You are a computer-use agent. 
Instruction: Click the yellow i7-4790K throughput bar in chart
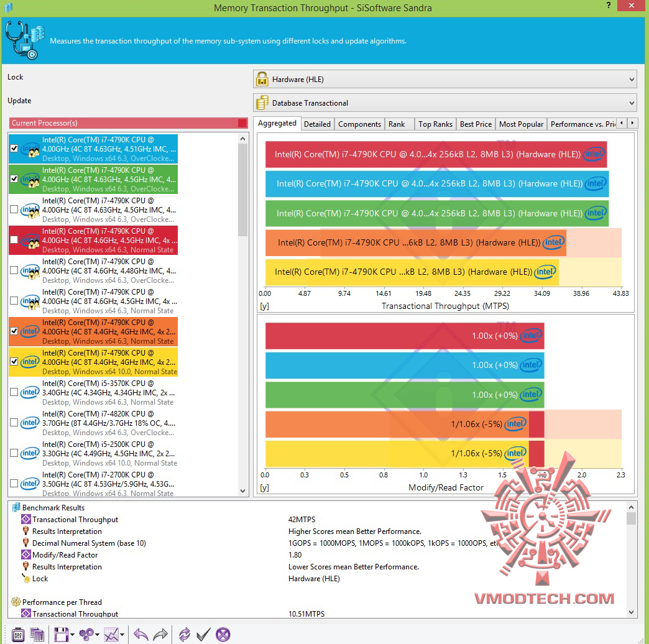tap(412, 272)
